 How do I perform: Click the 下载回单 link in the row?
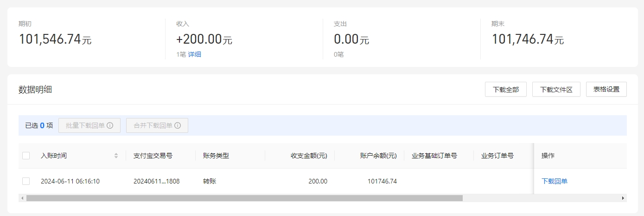[555, 181]
